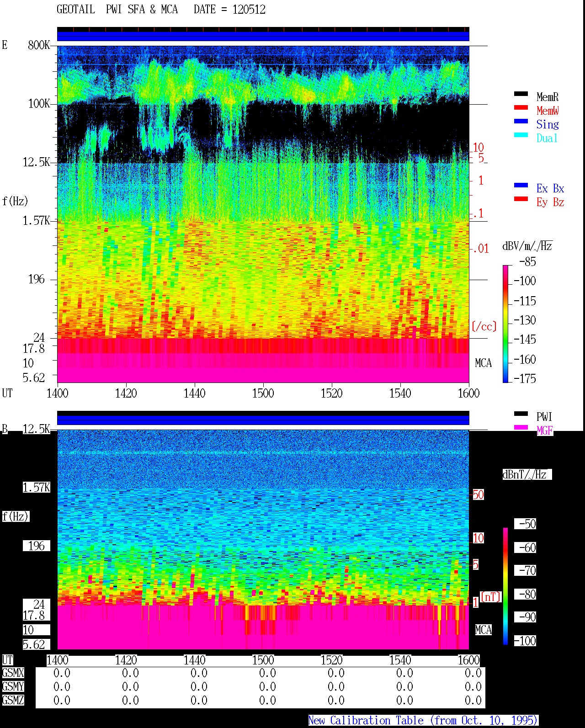585x728 pixels.
Task: Click the red .01 density tick label
Action: [481, 249]
